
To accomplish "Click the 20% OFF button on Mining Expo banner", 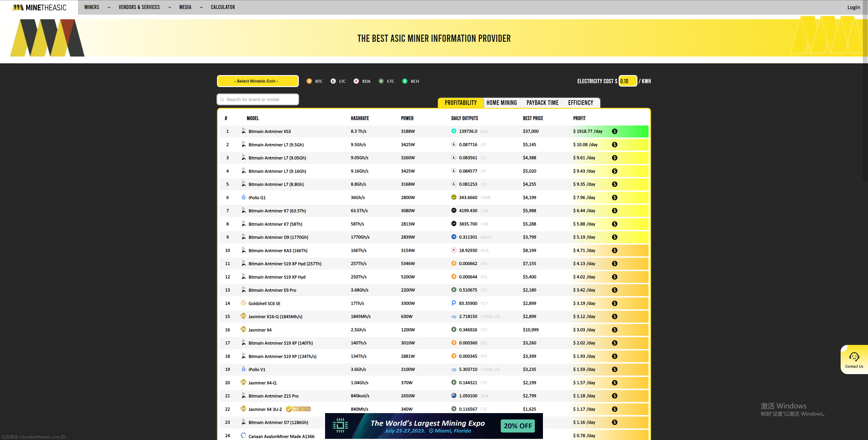I will [x=518, y=426].
